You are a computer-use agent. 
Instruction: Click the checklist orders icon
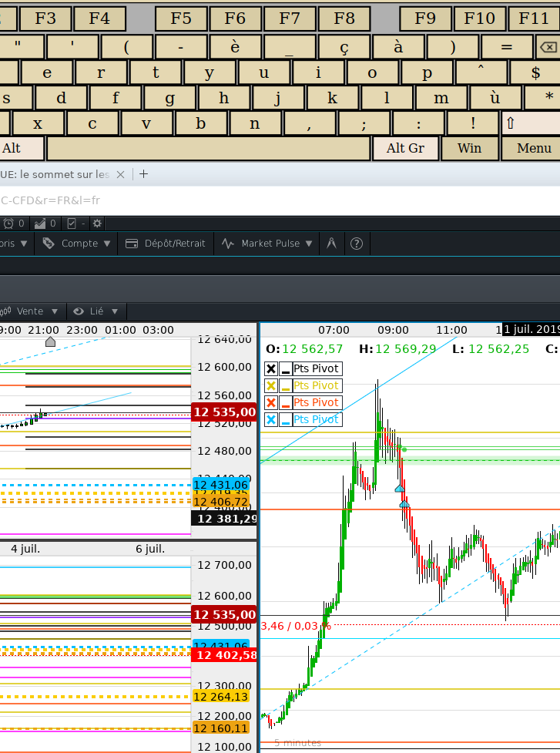[x=72, y=224]
